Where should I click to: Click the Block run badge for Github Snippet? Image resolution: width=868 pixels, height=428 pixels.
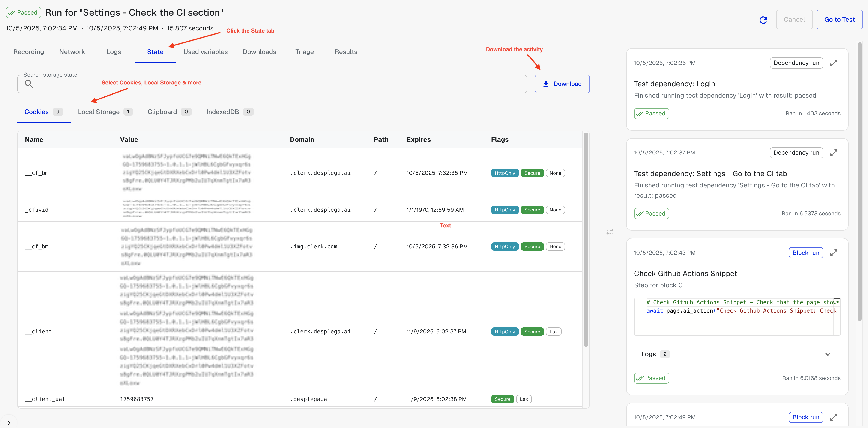(x=805, y=253)
